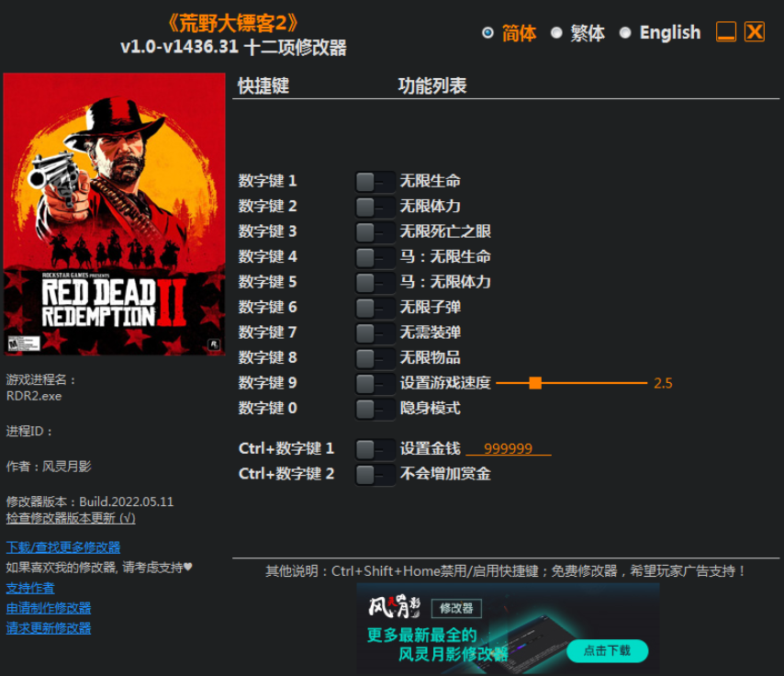Click the Red Dead Redemption II cover art
The width and height of the screenshot is (784, 676).
[x=115, y=214]
